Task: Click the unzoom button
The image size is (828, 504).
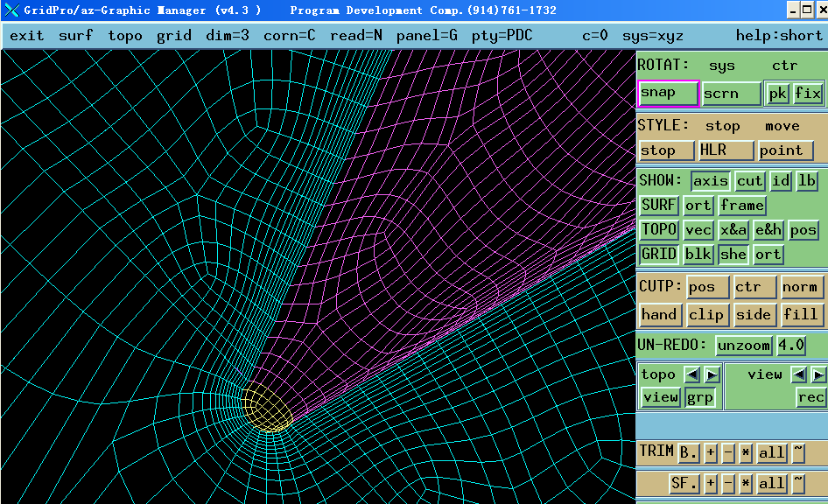Action: click(744, 346)
